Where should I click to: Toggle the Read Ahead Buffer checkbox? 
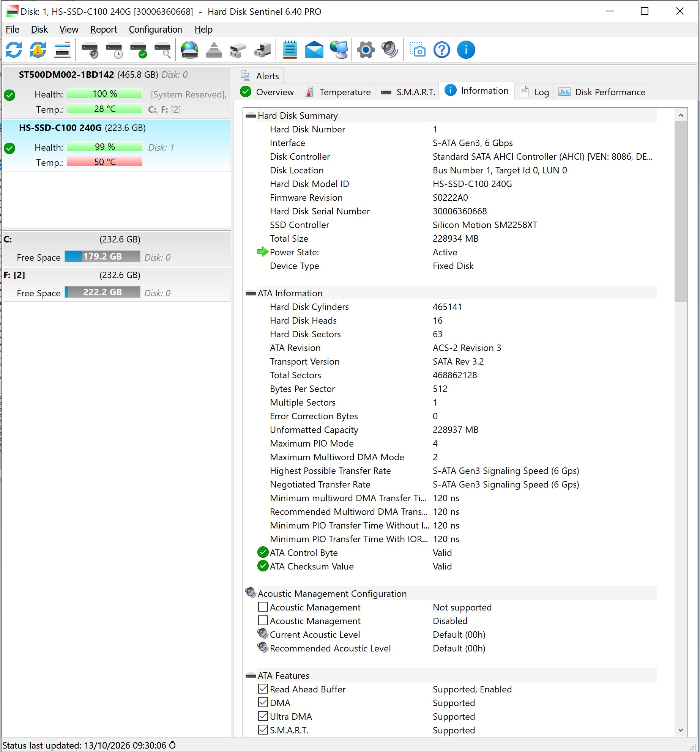[263, 689]
